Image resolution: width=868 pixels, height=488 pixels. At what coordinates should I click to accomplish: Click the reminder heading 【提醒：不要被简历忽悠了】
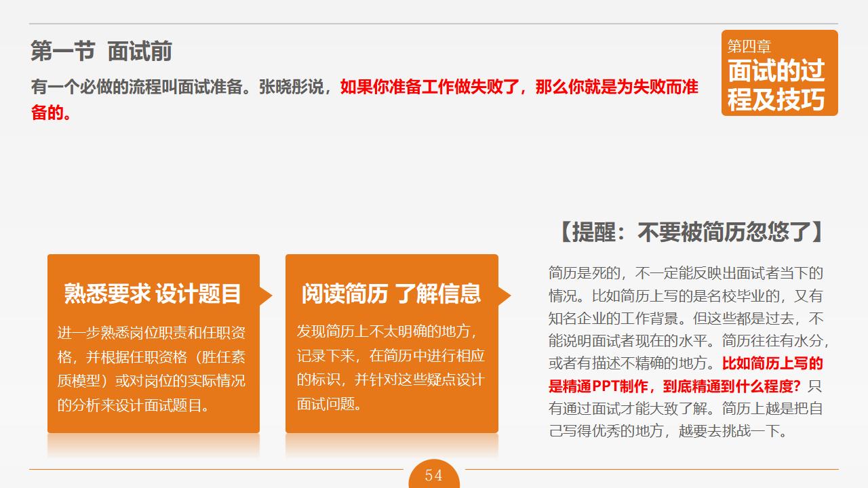[690, 232]
